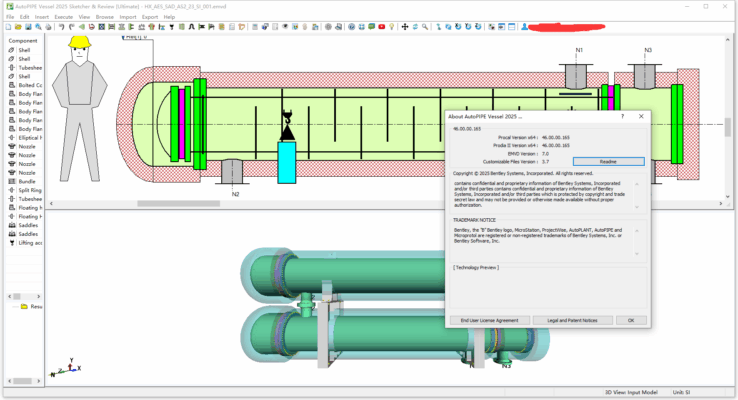Click the trademark notice scroll-down arrow

tap(637, 254)
